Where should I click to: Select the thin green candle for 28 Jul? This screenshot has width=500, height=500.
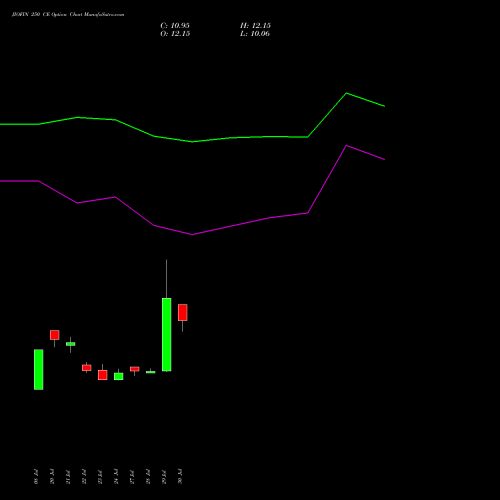tap(151, 372)
